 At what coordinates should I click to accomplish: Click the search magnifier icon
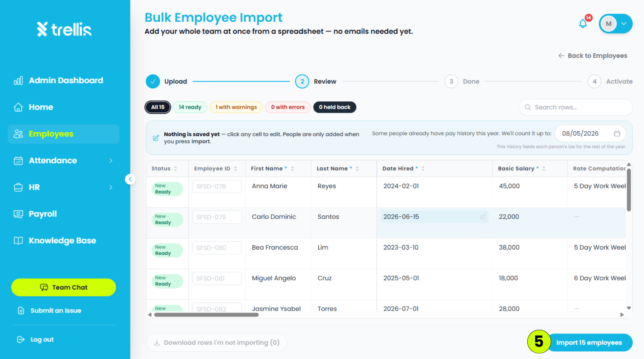point(528,107)
